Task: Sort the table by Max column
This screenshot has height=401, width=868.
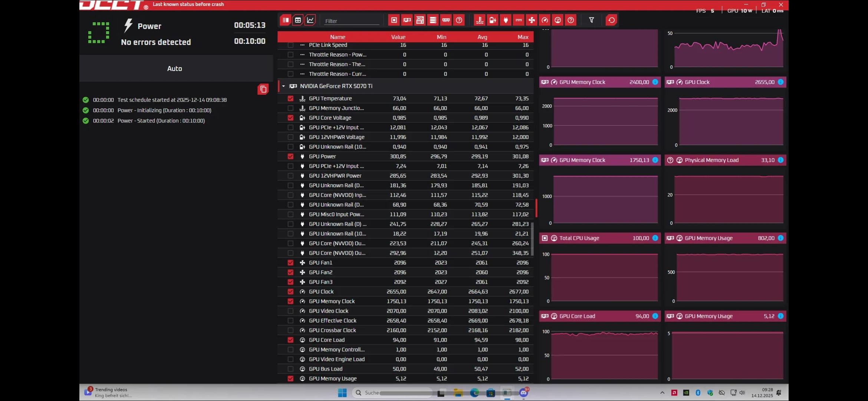Action: tap(523, 37)
